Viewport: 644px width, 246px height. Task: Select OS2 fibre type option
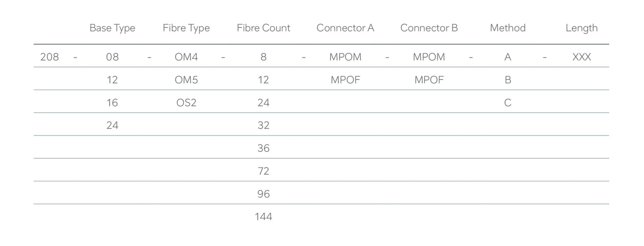coord(186,103)
